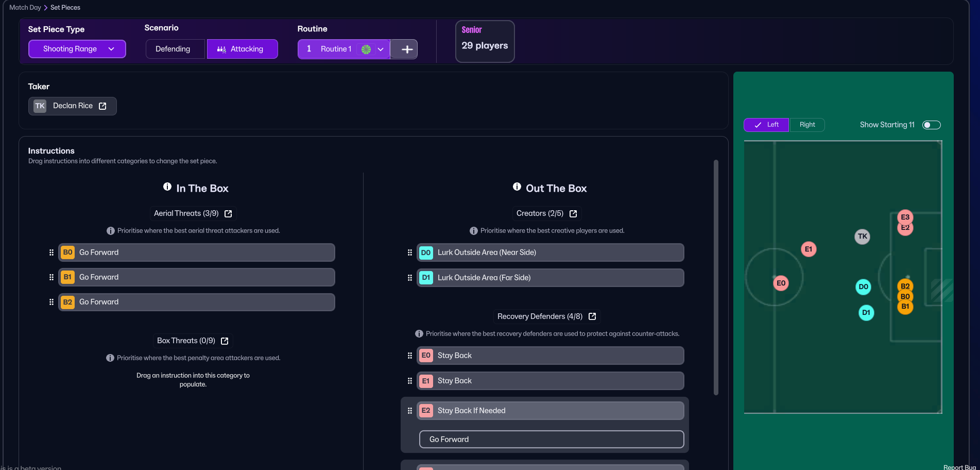Open Declan Rice taker external link icon
The height and width of the screenshot is (470, 980).
[102, 106]
